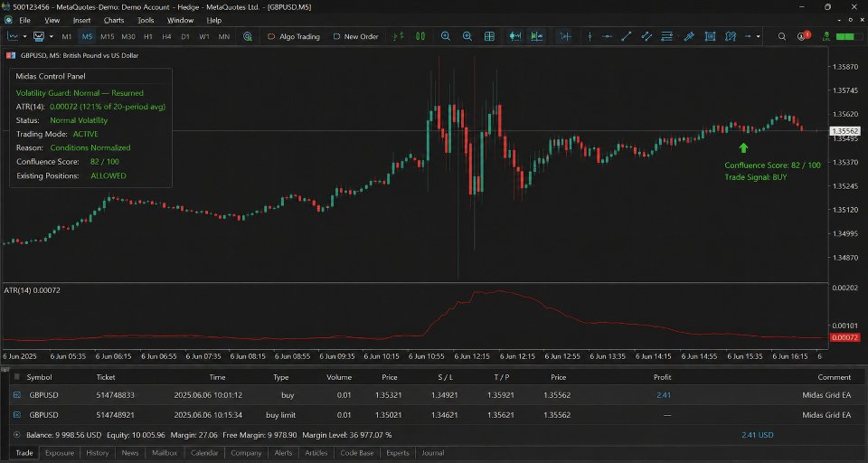Select the horizontal line drawing tool

tap(608, 36)
